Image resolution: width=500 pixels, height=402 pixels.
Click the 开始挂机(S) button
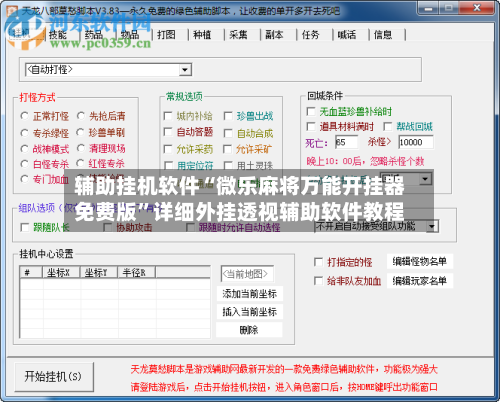54,377
